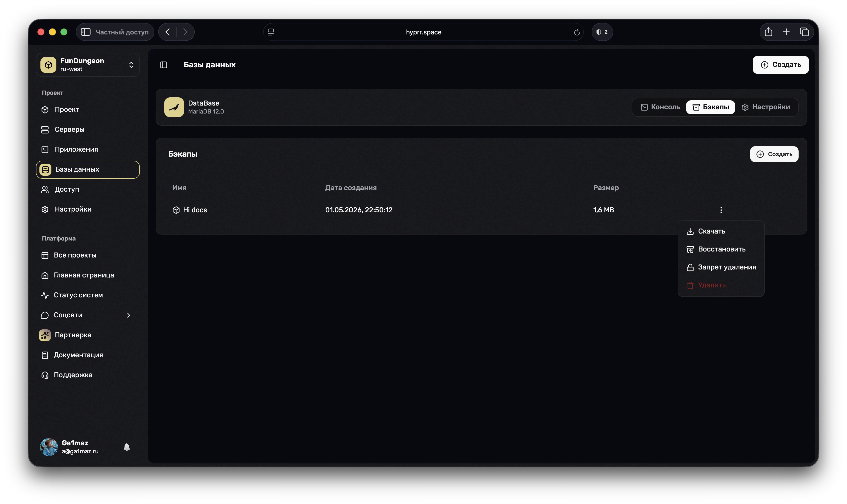Open Документация link
Screen dimensions: 847x504
click(x=88, y=355)
